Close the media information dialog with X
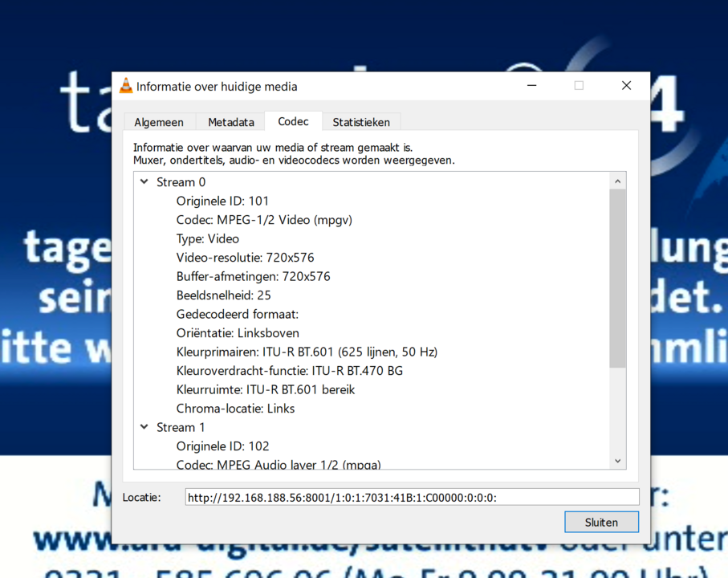The image size is (728, 578). pos(626,86)
